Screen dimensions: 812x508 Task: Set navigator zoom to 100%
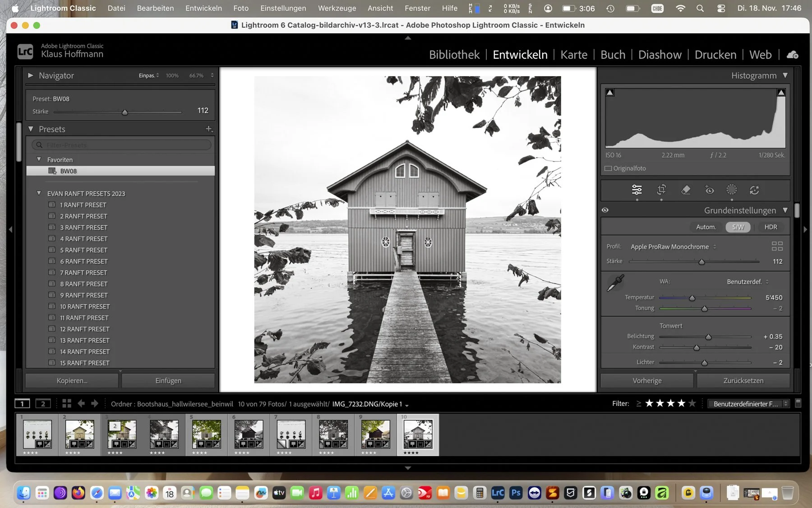point(172,75)
